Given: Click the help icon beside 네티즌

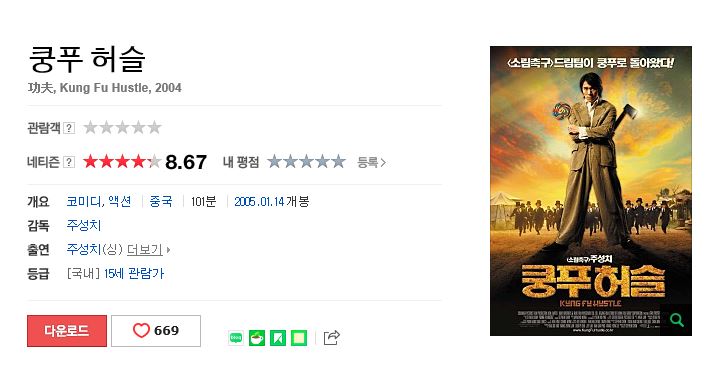Looking at the screenshot, I should click(x=69, y=162).
